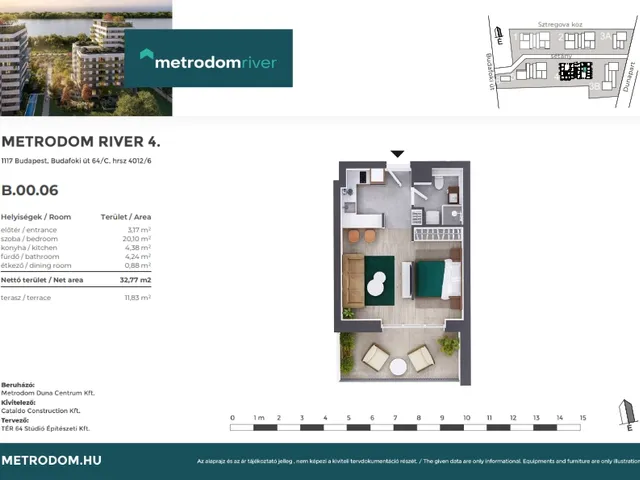The height and width of the screenshot is (480, 640).
Task: Click the north compass icon near the scale bar
Action: (627, 415)
